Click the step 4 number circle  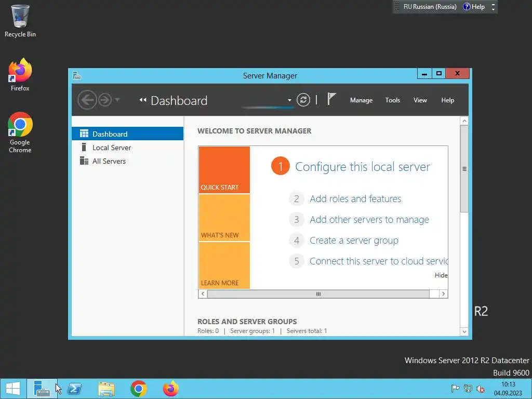pos(297,240)
